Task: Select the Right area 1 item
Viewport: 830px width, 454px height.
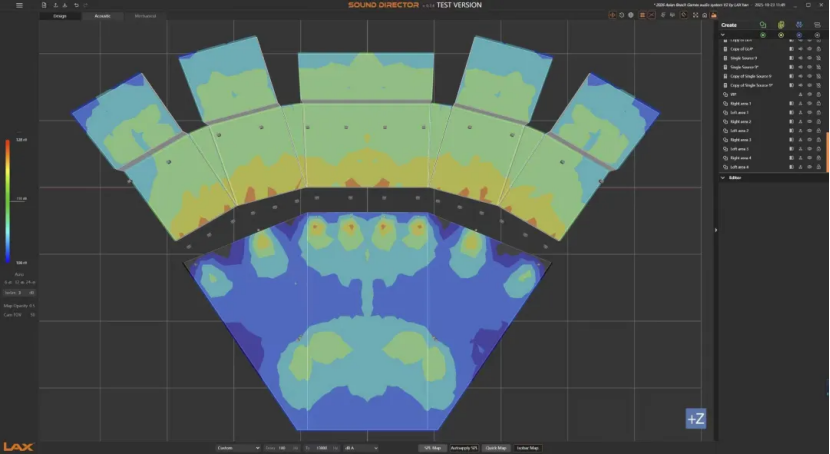Action: pyautogui.click(x=772, y=103)
